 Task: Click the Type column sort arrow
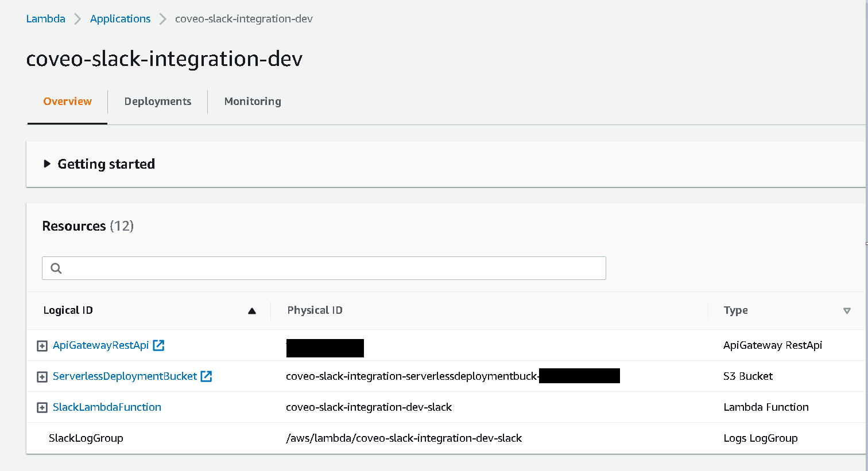coord(847,311)
